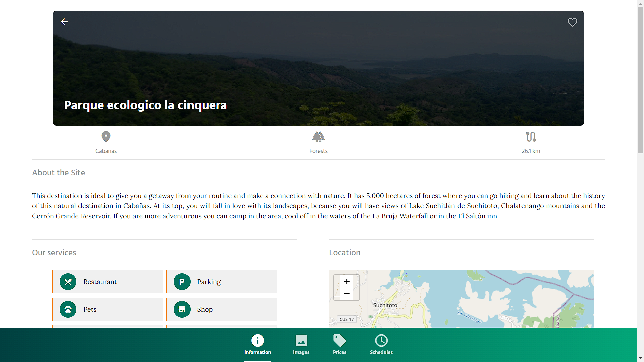Go back using the arrow icon
The height and width of the screenshot is (362, 644).
pos(64,22)
